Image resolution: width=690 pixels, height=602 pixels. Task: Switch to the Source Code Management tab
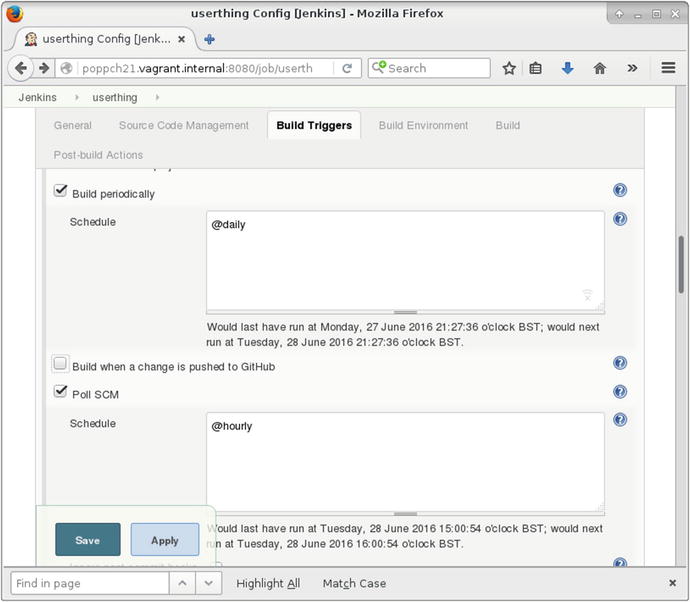[184, 125]
